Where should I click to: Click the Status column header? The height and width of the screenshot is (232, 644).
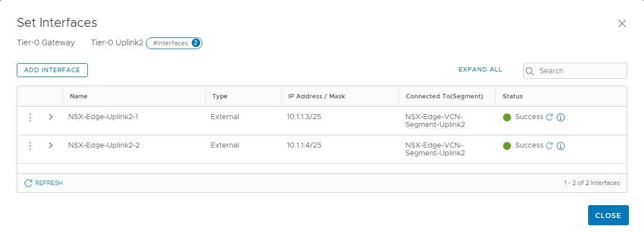[x=513, y=96]
